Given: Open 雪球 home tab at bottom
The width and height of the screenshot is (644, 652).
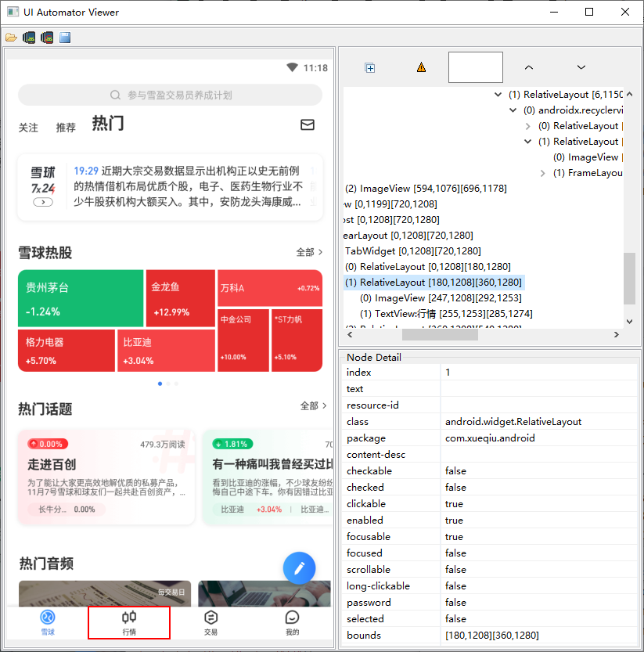Looking at the screenshot, I should click(48, 622).
